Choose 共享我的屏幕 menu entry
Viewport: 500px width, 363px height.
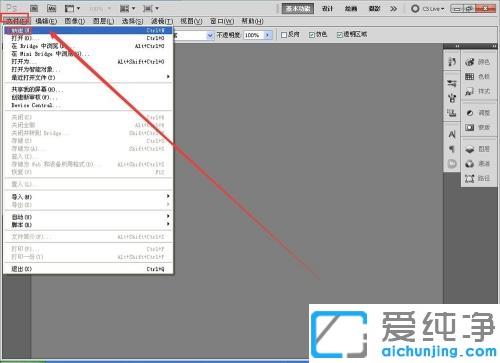pyautogui.click(x=88, y=89)
